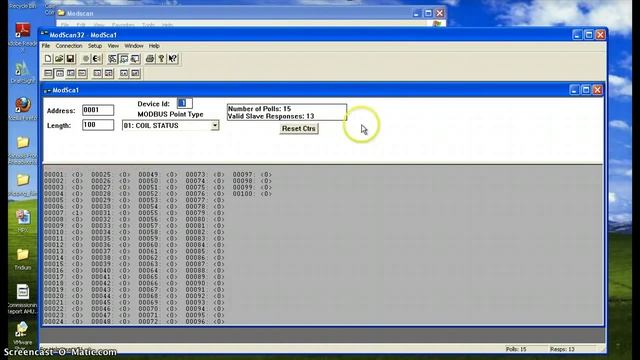Open the View menu

[113, 46]
